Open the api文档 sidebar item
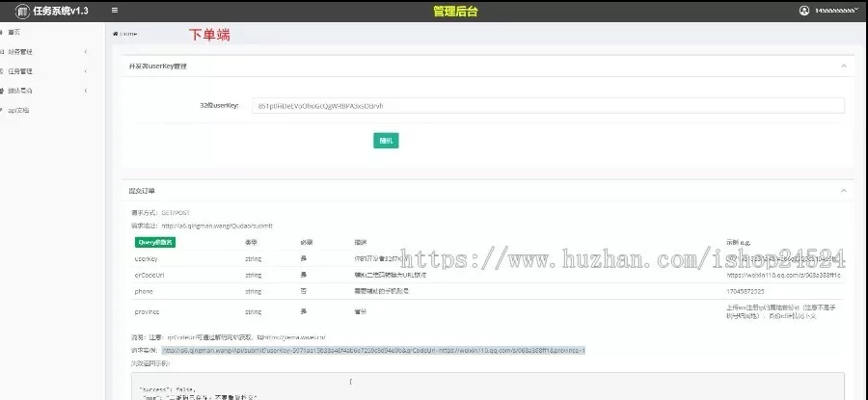The image size is (868, 400). tap(18, 110)
